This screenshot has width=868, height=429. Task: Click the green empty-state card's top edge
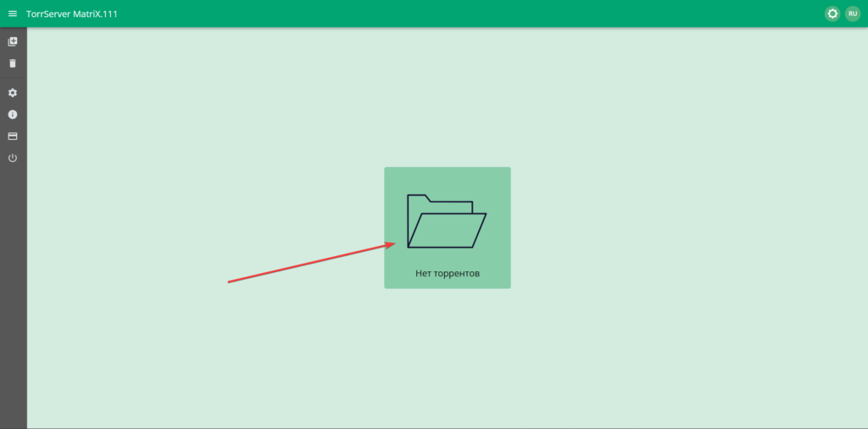point(447,170)
